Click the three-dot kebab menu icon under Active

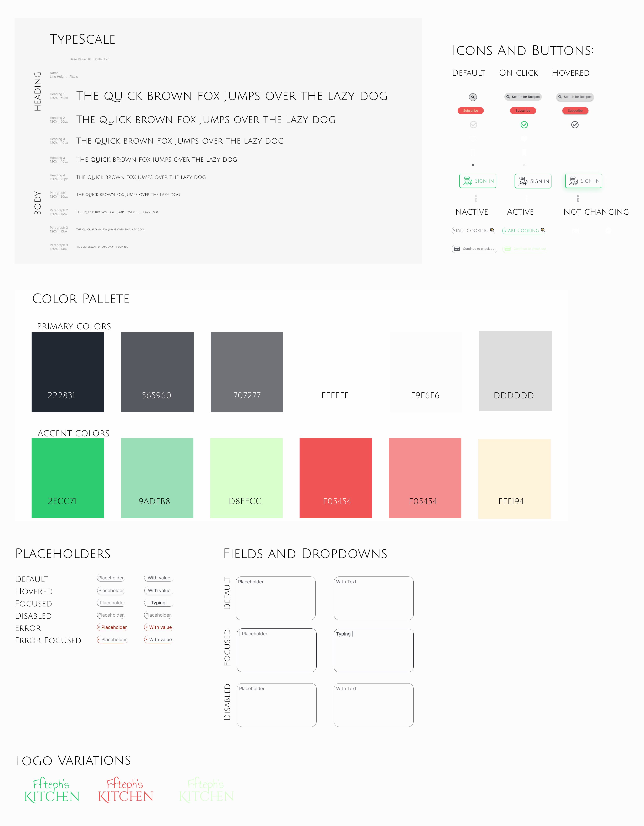526,199
